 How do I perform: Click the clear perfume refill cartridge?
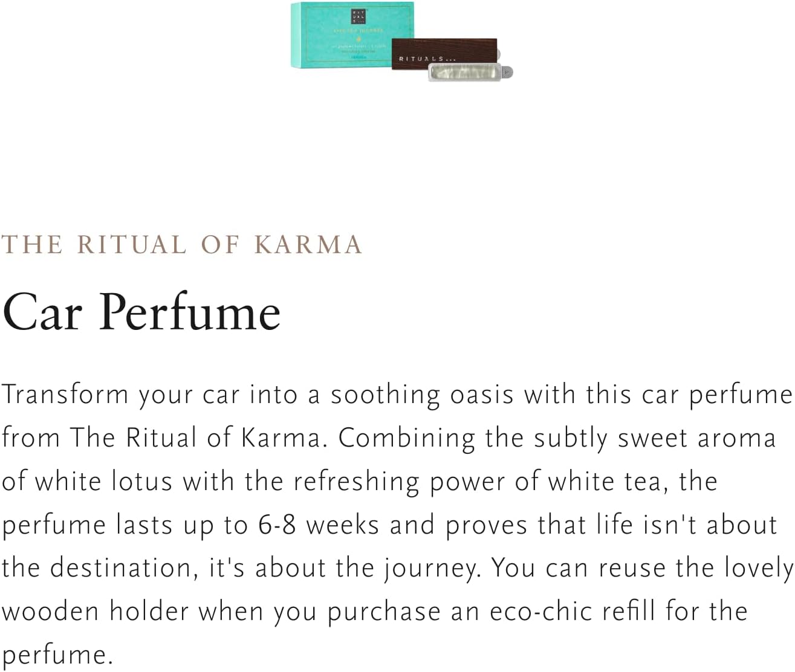click(x=464, y=73)
